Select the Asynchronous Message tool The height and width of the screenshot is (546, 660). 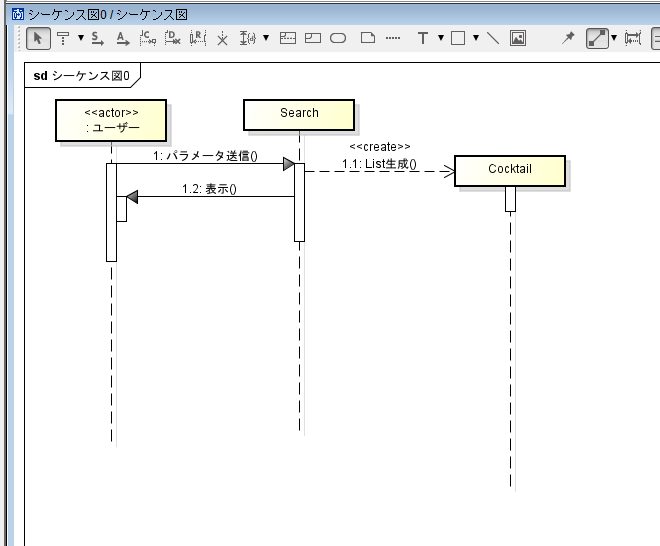[122, 38]
